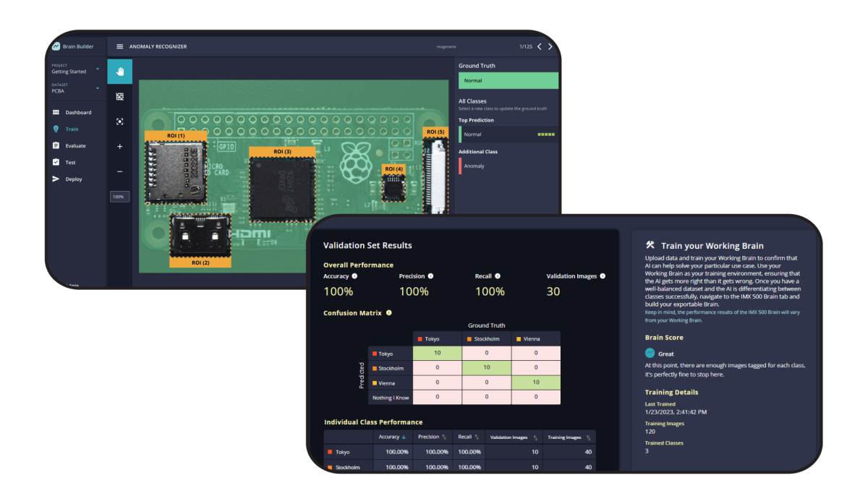Sort the Training Images column
868x504 pixels.
point(590,437)
